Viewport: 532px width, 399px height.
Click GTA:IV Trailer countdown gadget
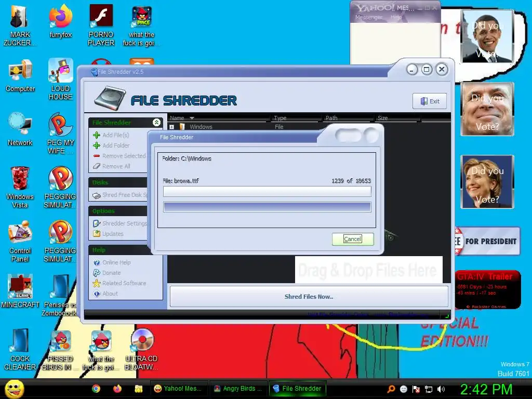487,290
